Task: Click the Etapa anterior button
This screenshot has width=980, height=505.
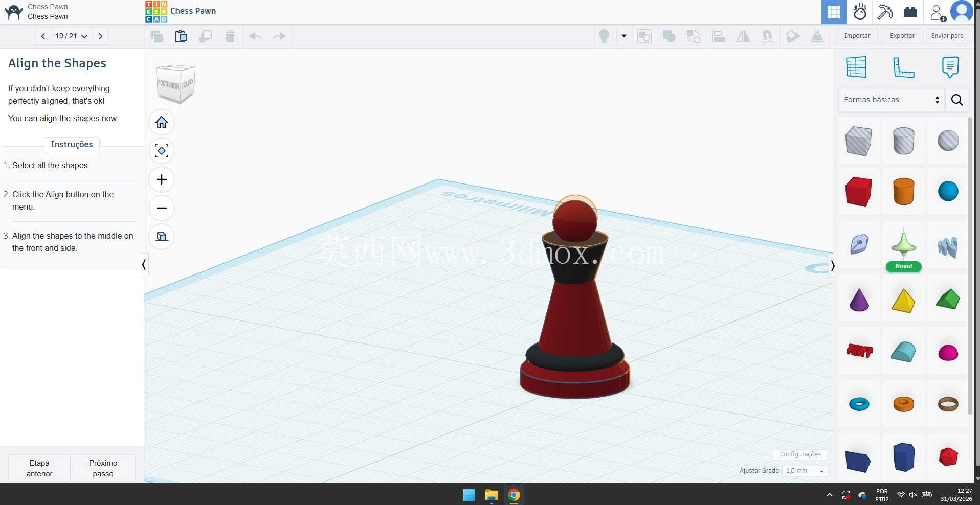Action: [x=39, y=468]
